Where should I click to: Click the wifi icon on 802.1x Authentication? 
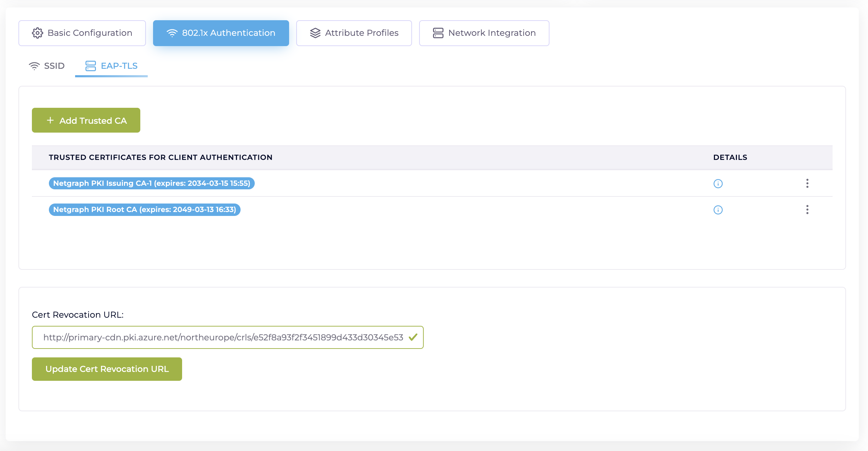coord(172,33)
